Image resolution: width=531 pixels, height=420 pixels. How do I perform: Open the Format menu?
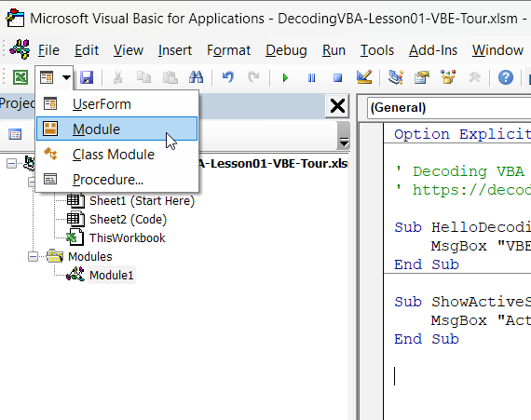[228, 50]
